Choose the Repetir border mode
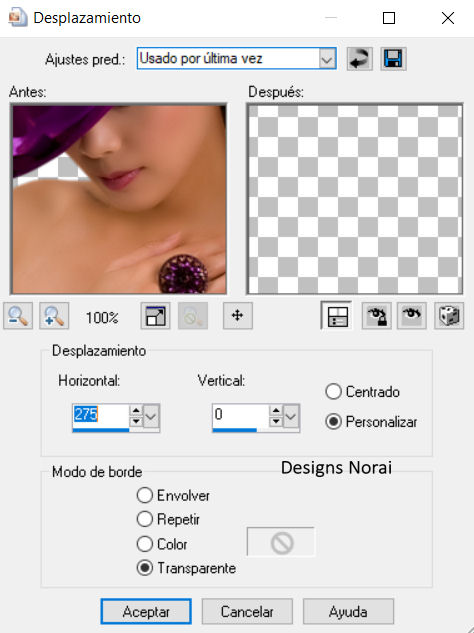Image resolution: width=474 pixels, height=633 pixels. (x=145, y=519)
